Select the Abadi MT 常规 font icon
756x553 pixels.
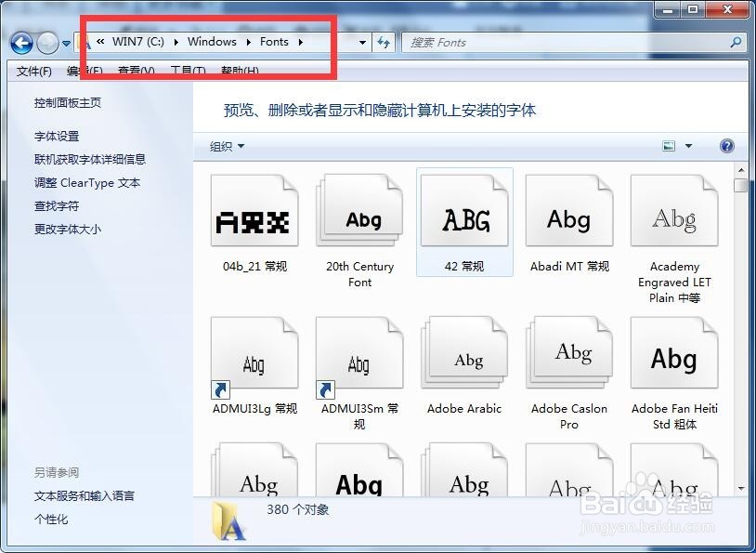pos(569,211)
